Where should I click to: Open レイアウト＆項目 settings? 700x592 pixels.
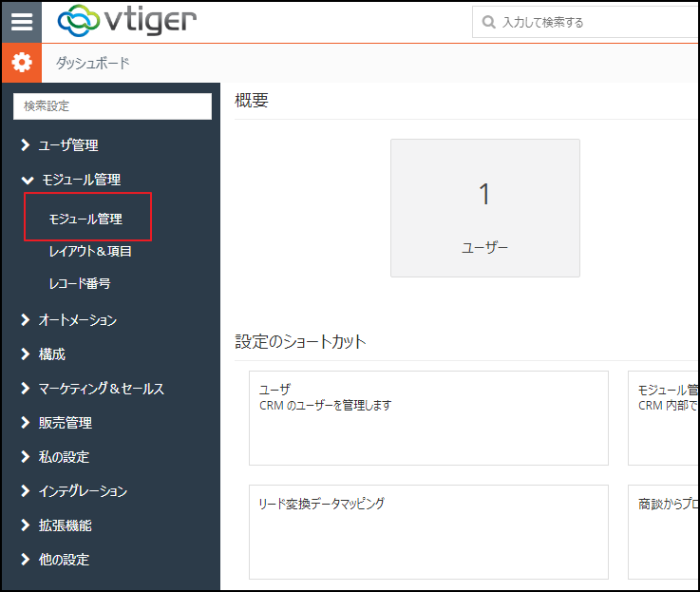[x=90, y=252]
